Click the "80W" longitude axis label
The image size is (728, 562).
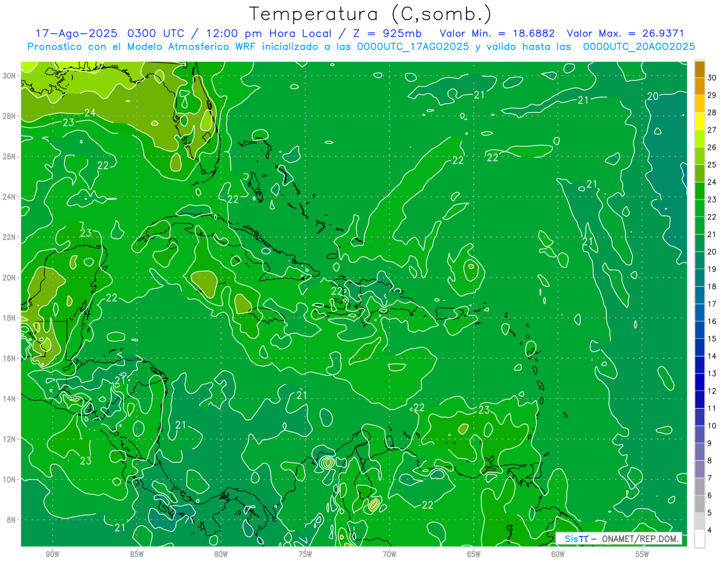[x=221, y=554]
